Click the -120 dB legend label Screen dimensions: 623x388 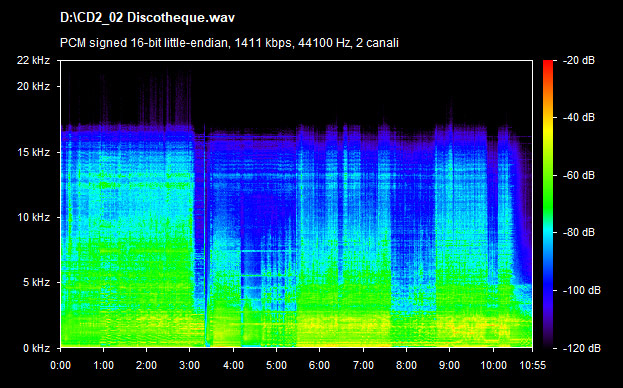point(582,348)
